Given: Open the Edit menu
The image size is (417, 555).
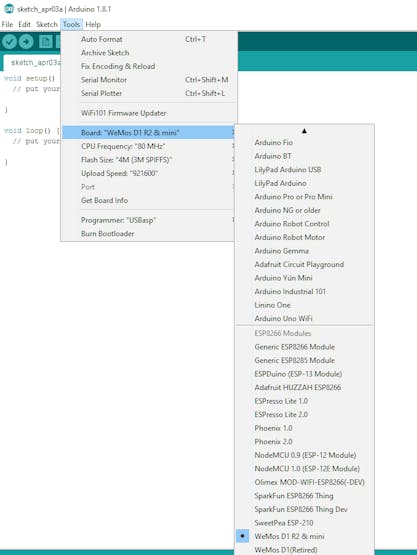Looking at the screenshot, I should 24,24.
